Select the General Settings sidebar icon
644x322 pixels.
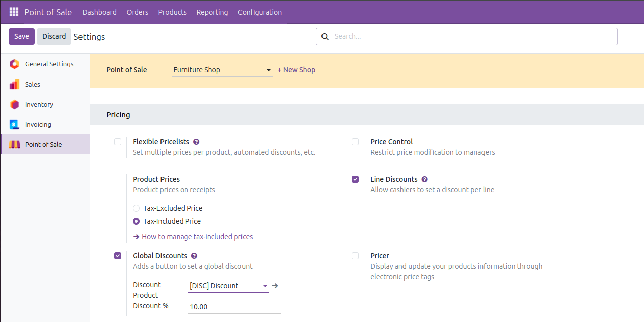click(x=14, y=64)
